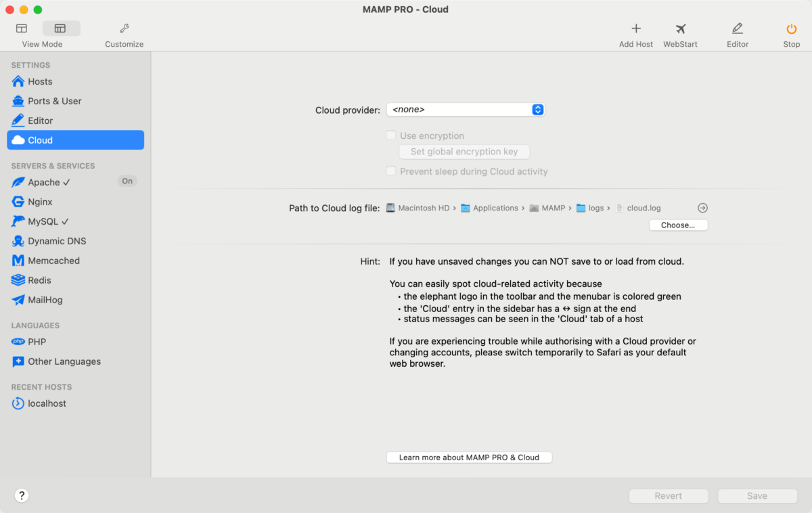This screenshot has width=812, height=513.
Task: Click the Add Host plus icon
Action: (x=636, y=28)
